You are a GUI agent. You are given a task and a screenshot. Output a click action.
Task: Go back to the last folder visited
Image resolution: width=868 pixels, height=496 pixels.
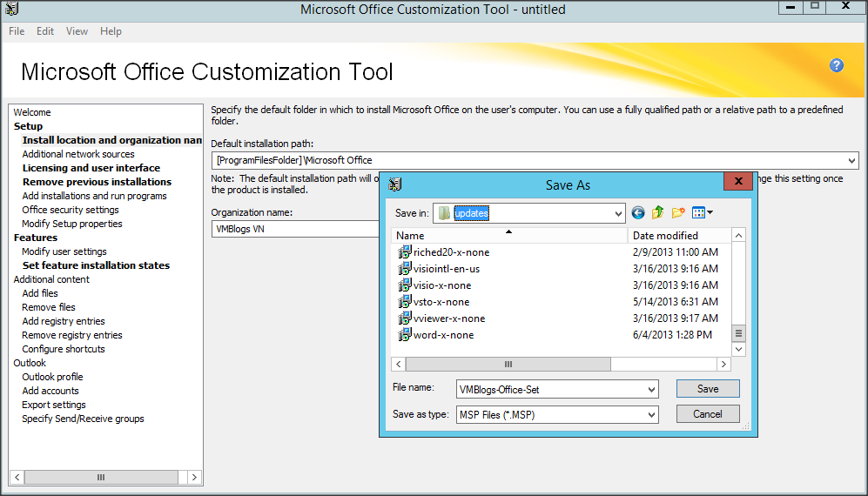[x=638, y=213]
